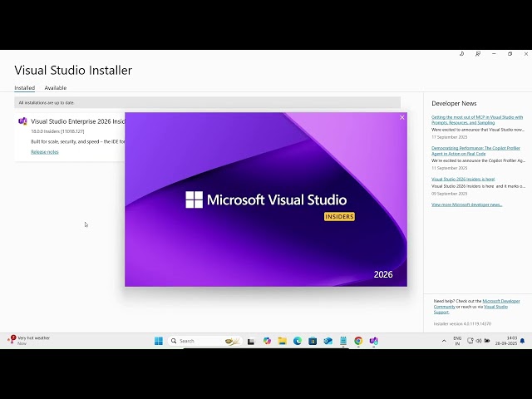Click the taskbar Search box
Image resolution: width=532 pixels, height=399 pixels.
pyautogui.click(x=205, y=341)
